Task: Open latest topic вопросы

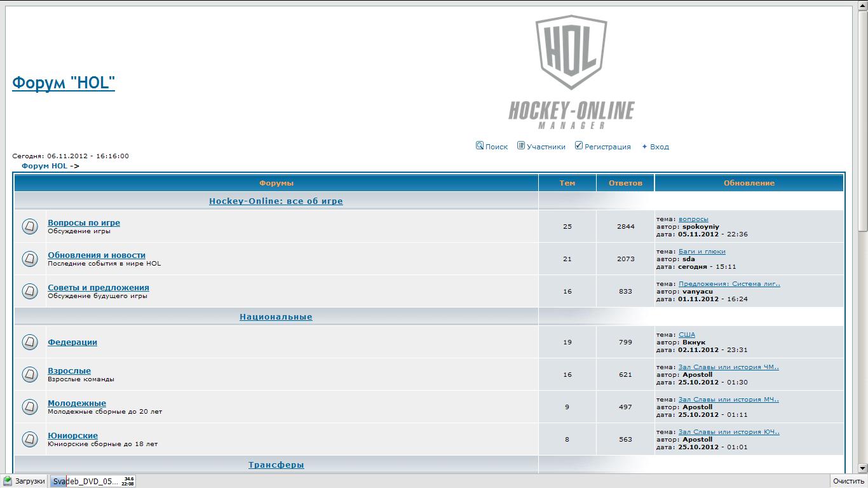Action: tap(693, 219)
